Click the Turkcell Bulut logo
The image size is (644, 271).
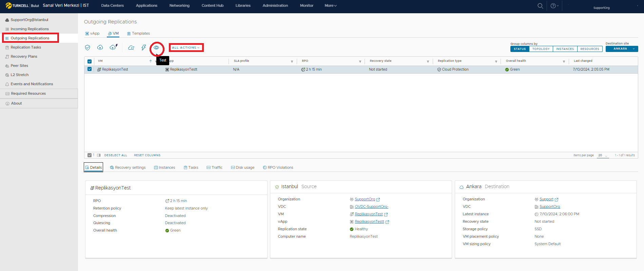click(22, 5)
